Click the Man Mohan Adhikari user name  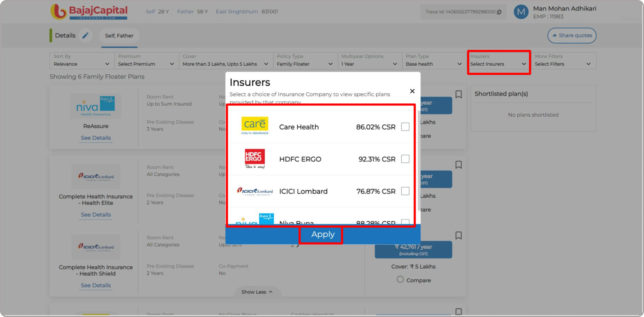565,8
